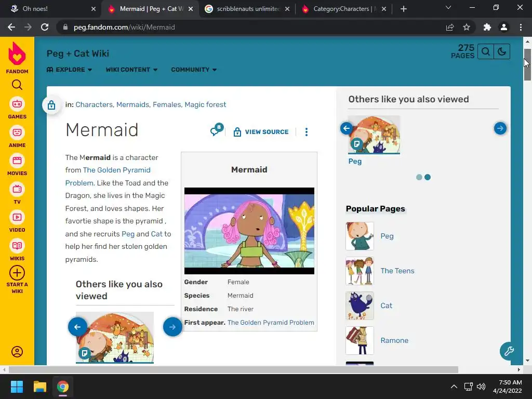Image resolution: width=532 pixels, height=399 pixels.
Task: Open The Teens popular page link
Action: click(397, 271)
